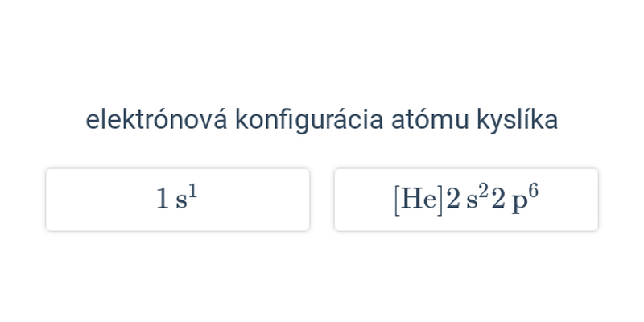Click the 2s² term in the right option
The image size is (644, 322).
point(468,199)
